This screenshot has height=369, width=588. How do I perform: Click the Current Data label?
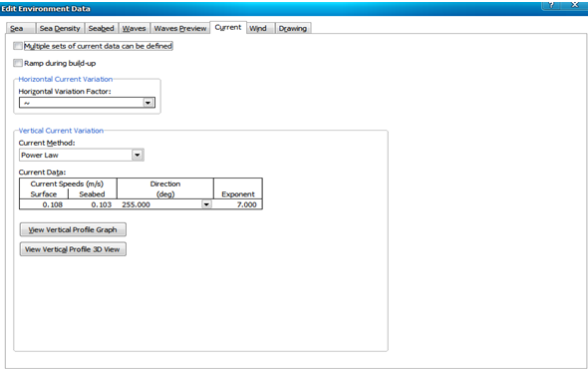(x=42, y=173)
